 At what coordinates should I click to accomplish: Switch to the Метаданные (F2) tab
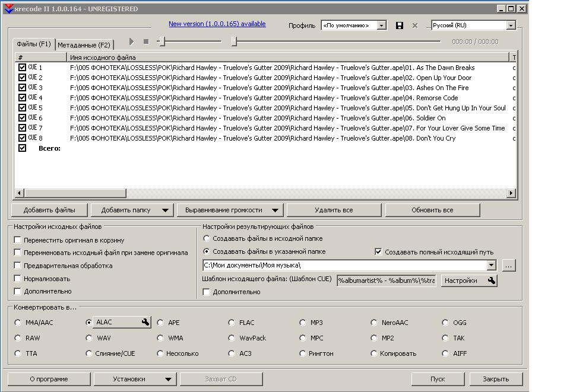point(84,45)
